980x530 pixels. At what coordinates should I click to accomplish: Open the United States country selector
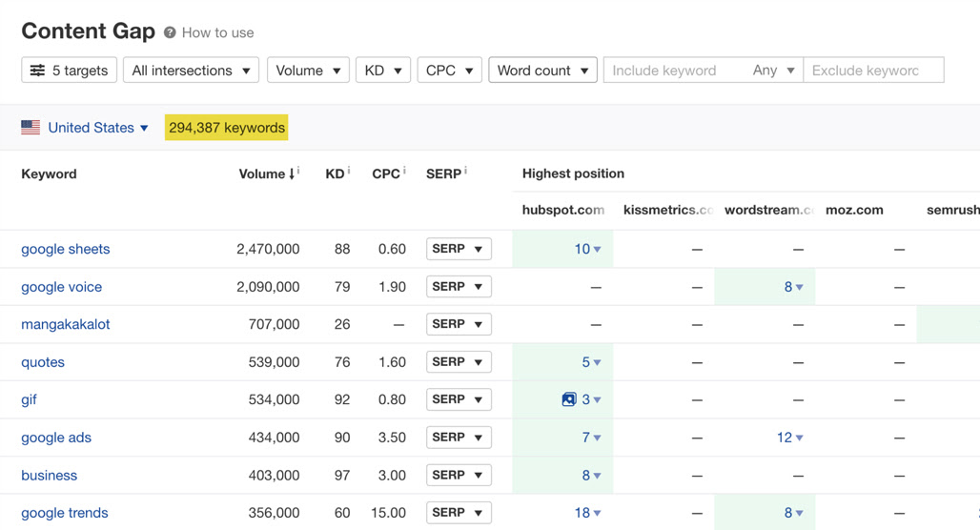[98, 128]
